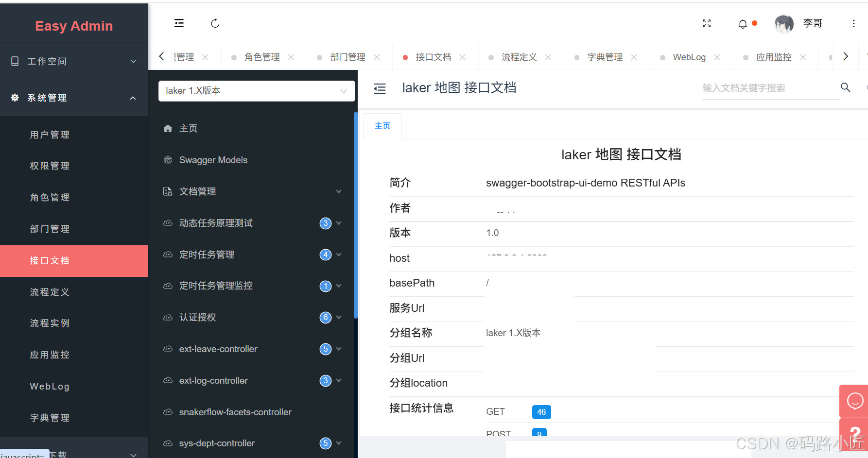Open the three-dot options menu
Viewport: 868px width, 458px height.
point(853,23)
